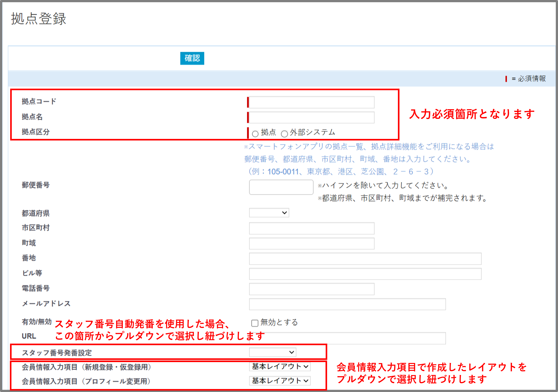This screenshot has width=558, height=392.
Task: Check the 無効とする checkbox
Action: [254, 323]
